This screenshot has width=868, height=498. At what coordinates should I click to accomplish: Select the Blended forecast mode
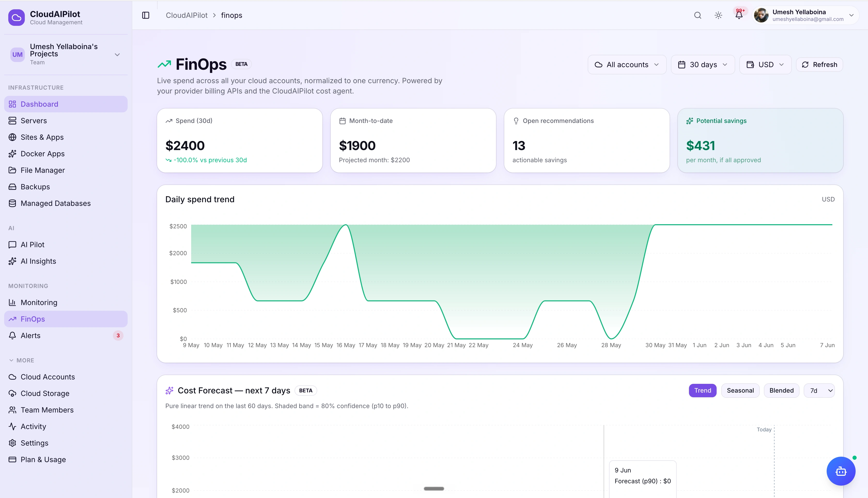(x=781, y=391)
